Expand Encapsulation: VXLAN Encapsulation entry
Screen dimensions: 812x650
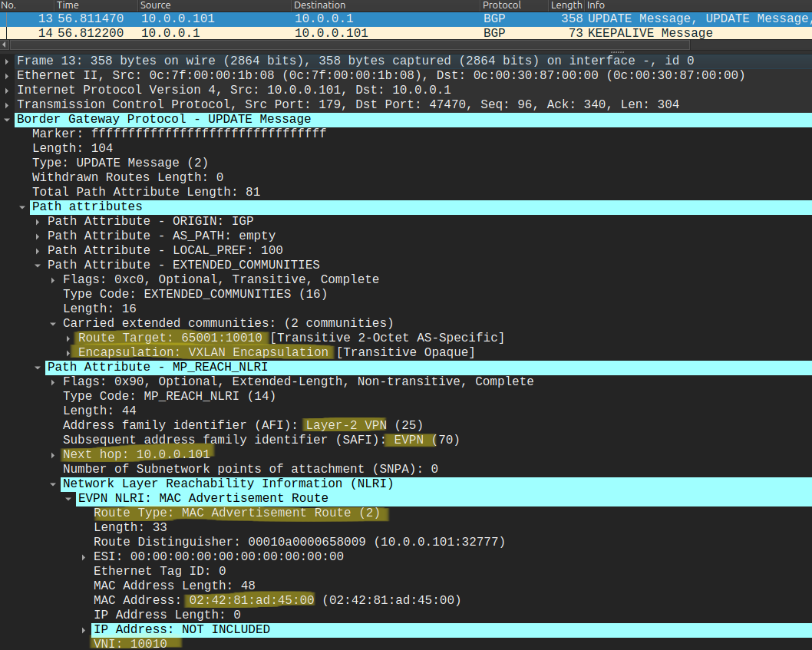pyautogui.click(x=68, y=353)
